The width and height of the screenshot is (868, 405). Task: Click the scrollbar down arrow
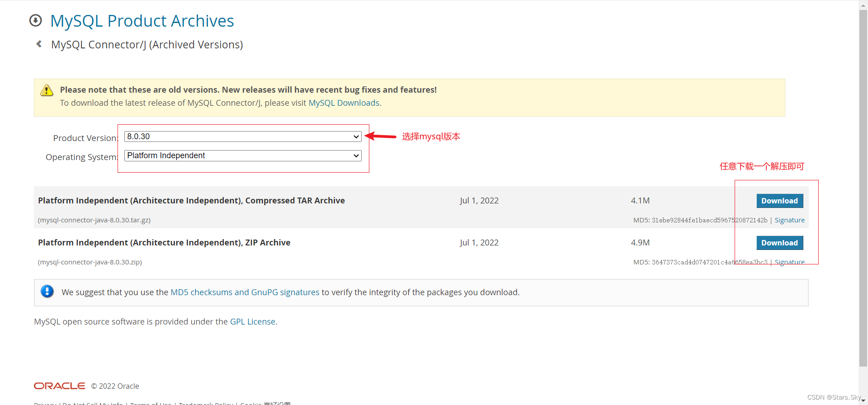[863, 400]
